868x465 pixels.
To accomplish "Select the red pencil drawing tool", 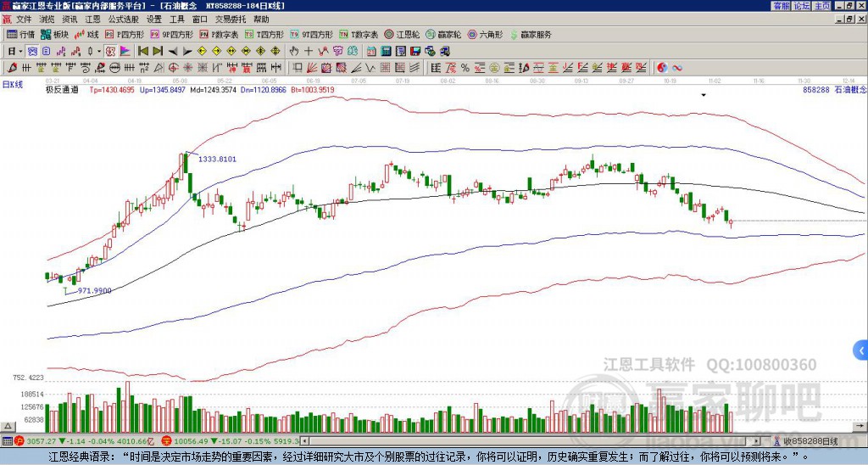I will click(12, 68).
